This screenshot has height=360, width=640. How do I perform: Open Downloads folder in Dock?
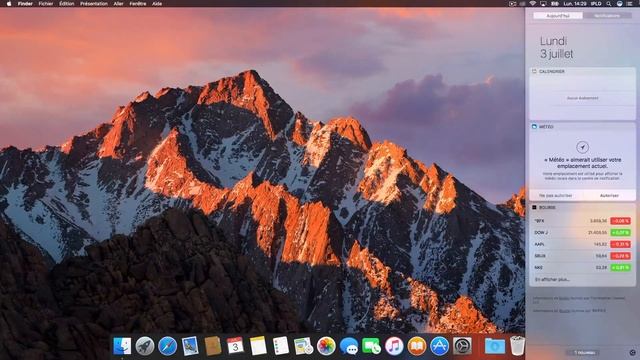[495, 346]
